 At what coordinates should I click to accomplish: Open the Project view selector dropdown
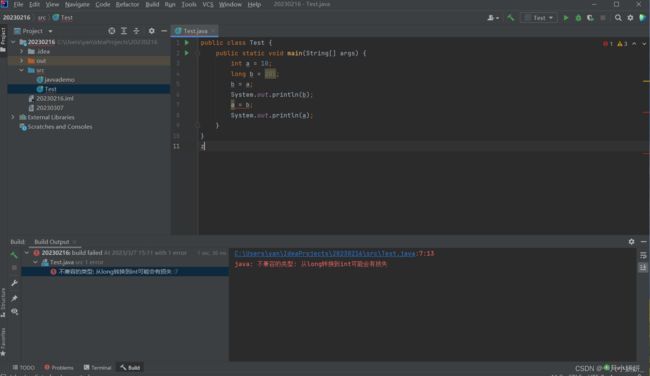33,31
